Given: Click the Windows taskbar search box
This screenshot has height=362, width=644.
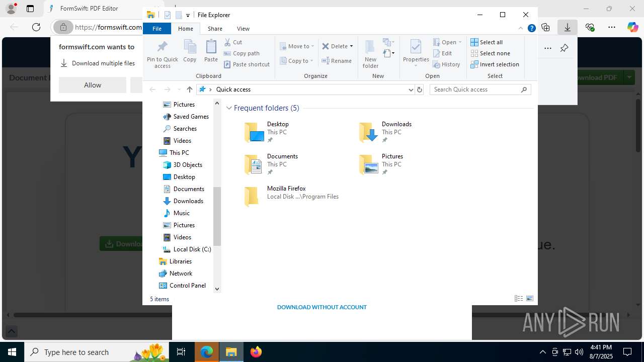Looking at the screenshot, I should click(x=97, y=352).
